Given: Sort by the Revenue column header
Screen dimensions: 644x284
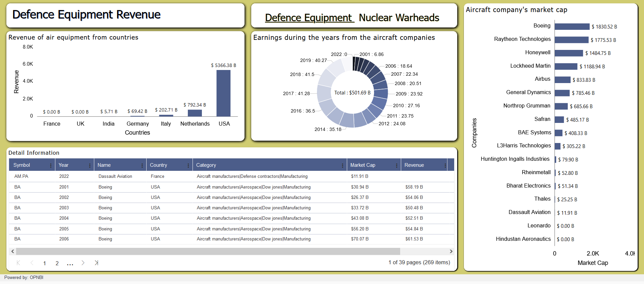Looking at the screenshot, I should point(414,165).
